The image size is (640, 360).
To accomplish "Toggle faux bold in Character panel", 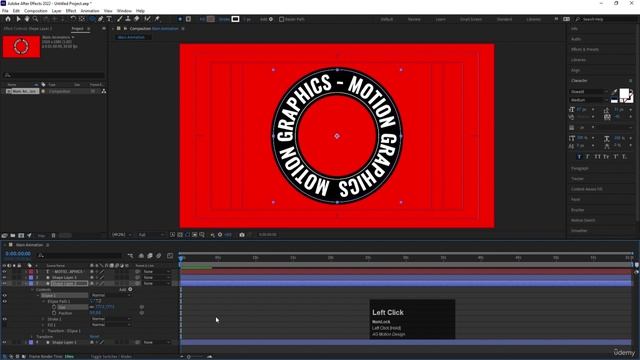I will click(579, 157).
